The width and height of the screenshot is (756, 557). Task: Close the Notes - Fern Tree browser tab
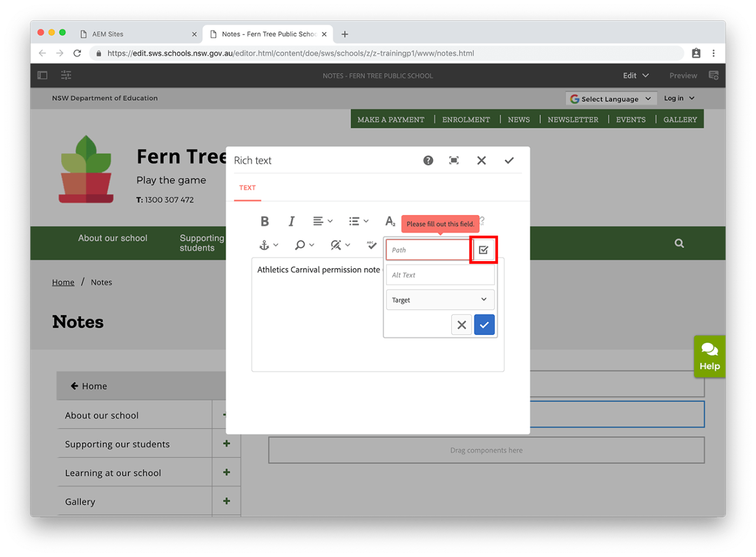click(x=324, y=34)
